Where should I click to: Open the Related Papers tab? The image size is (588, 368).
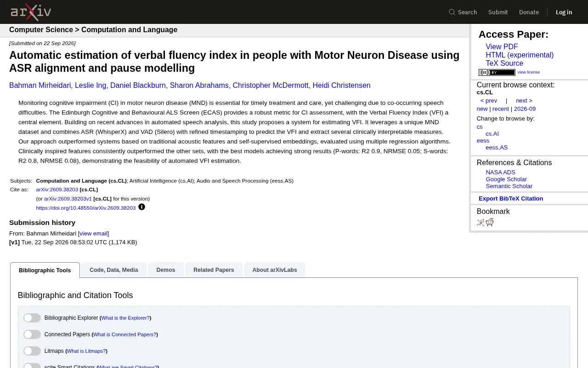pos(214,270)
